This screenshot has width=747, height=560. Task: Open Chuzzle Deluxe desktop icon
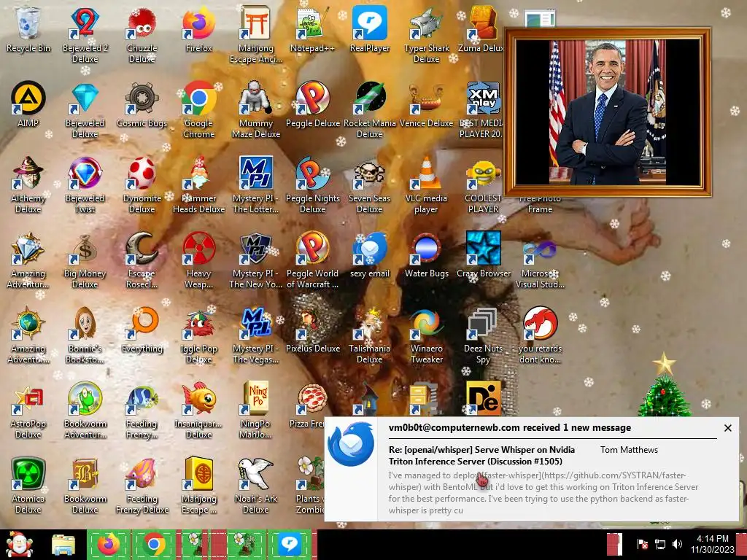click(x=142, y=34)
